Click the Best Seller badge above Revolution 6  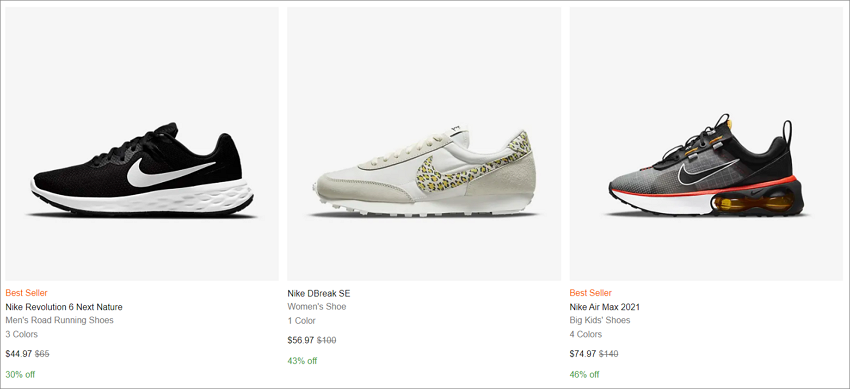point(27,293)
